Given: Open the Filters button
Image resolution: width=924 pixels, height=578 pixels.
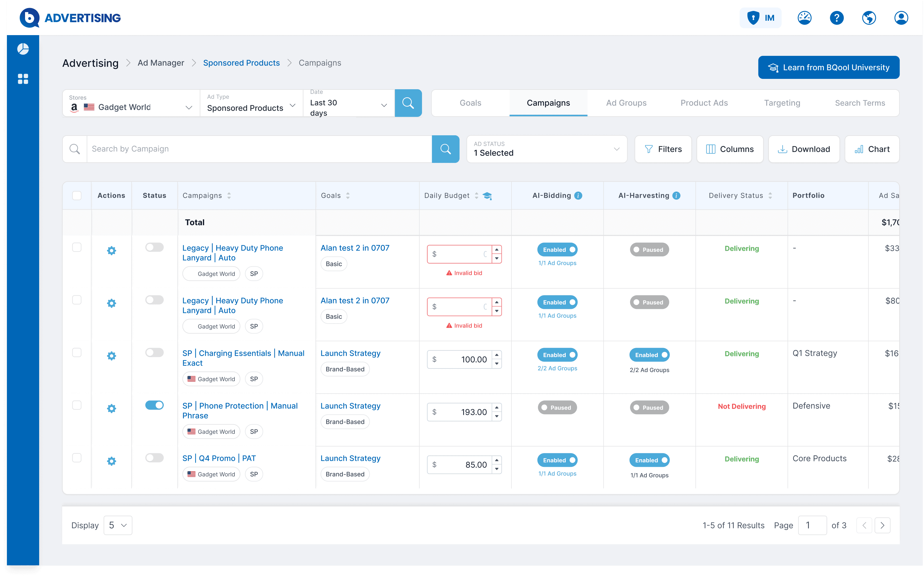Looking at the screenshot, I should [x=663, y=149].
